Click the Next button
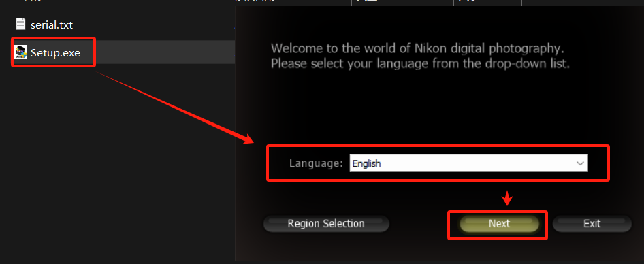Screen dimensions: 644x264 [x=499, y=224]
